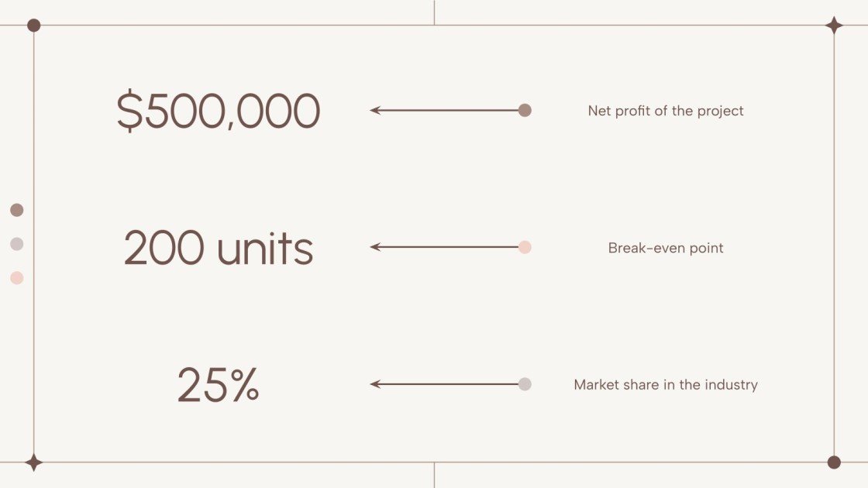868x488 pixels.
Task: Select the pink dot beside Break-even arrow
Action: click(525, 247)
